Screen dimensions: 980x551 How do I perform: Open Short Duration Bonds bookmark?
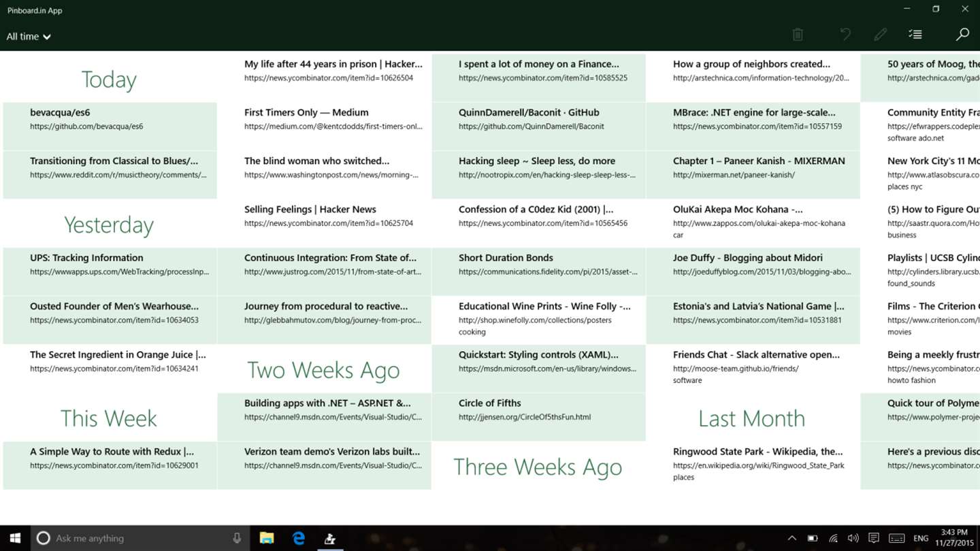[x=539, y=271]
